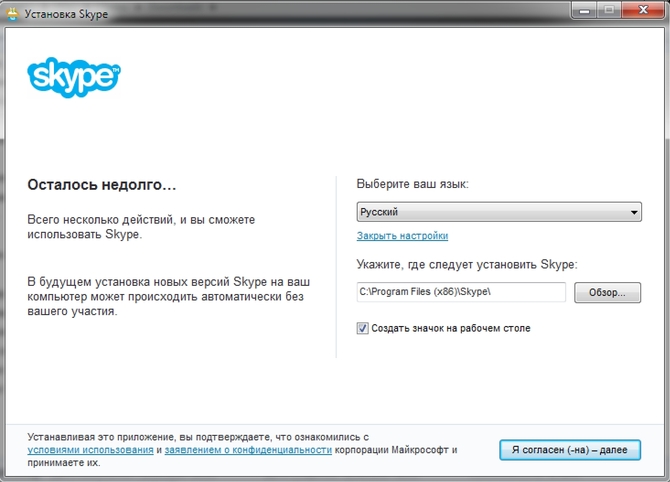670x482 pixels.
Task: Close the Установка Skype window
Action: [x=643, y=10]
